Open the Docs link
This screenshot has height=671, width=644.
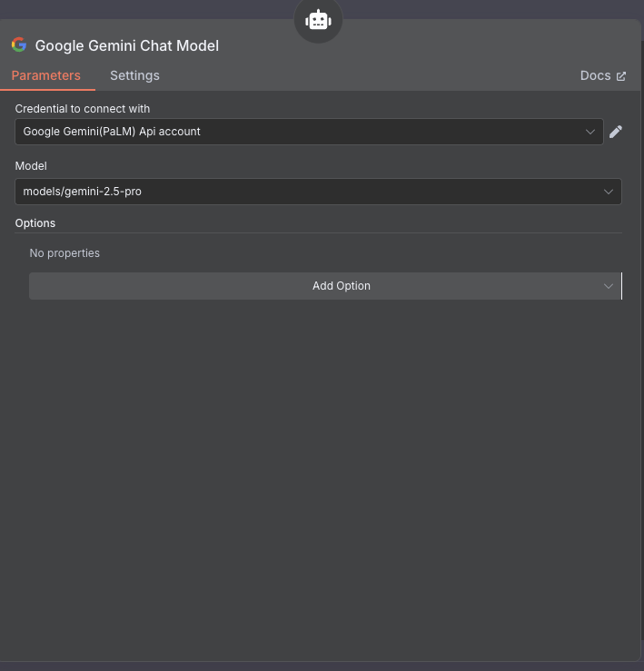(603, 75)
